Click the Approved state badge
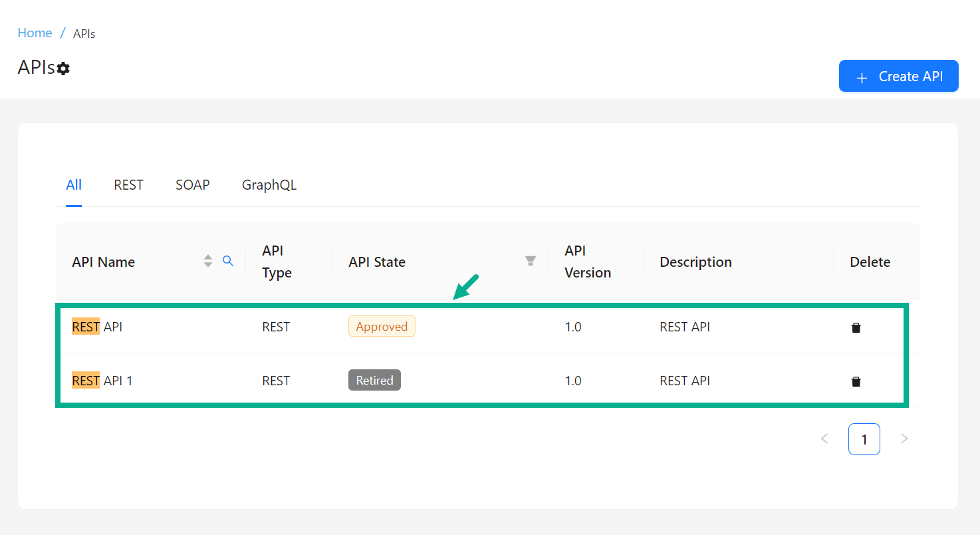Screen dimensions: 980x535 tap(382, 327)
